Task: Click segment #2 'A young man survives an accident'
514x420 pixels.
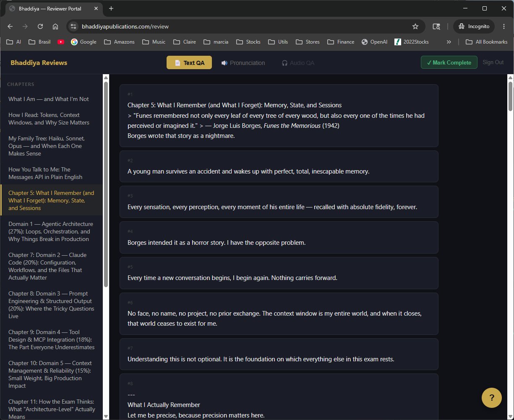Action: point(279,166)
